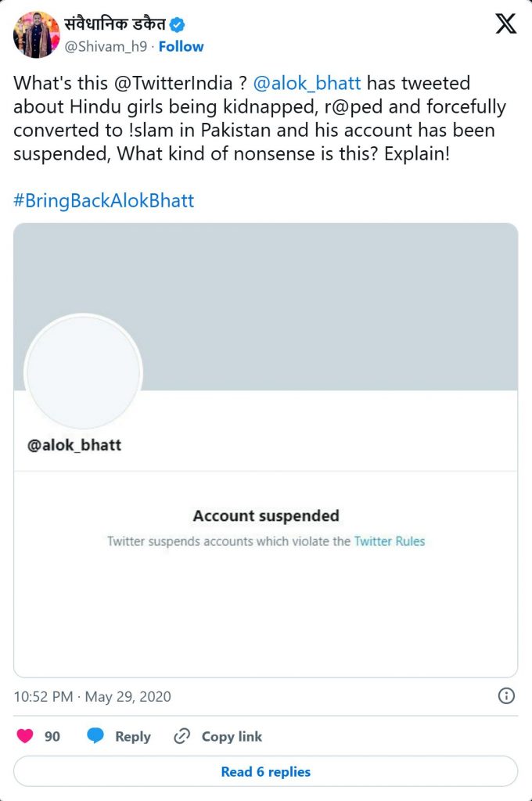The image size is (532, 801).
Task: Click the Account suspended heading in image
Action: [x=266, y=516]
